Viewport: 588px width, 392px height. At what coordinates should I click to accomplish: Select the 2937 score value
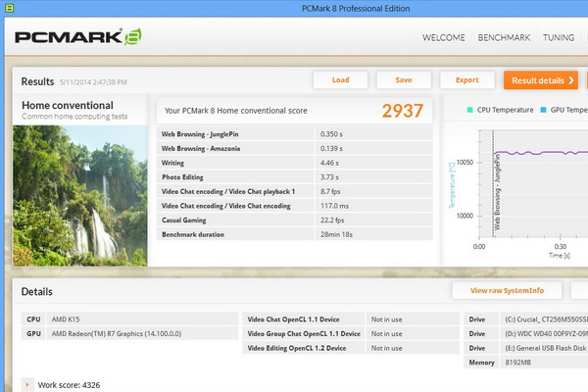coord(403,111)
